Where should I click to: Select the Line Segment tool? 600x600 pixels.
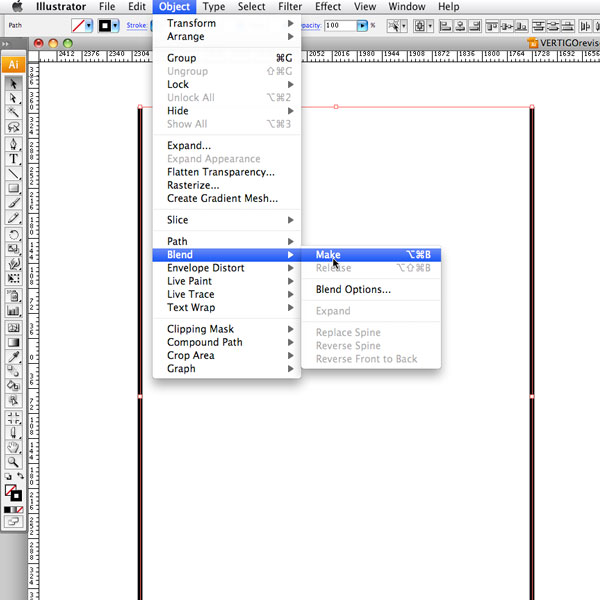pyautogui.click(x=13, y=173)
